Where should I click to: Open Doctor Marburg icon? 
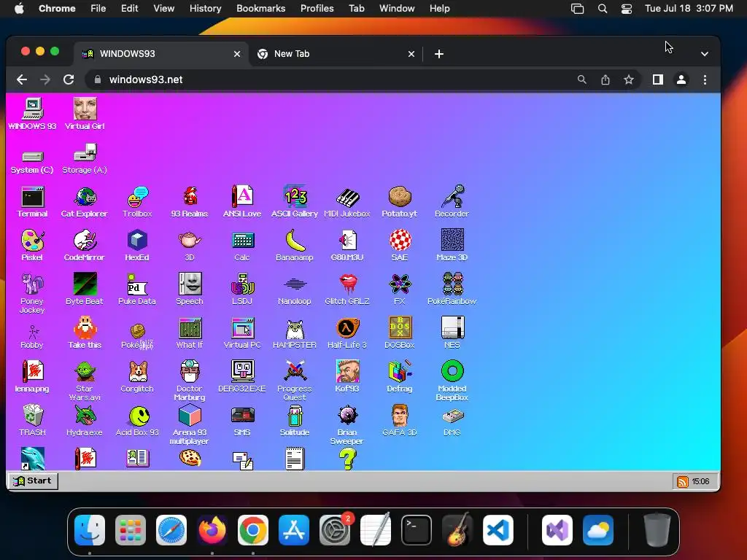pyautogui.click(x=190, y=381)
